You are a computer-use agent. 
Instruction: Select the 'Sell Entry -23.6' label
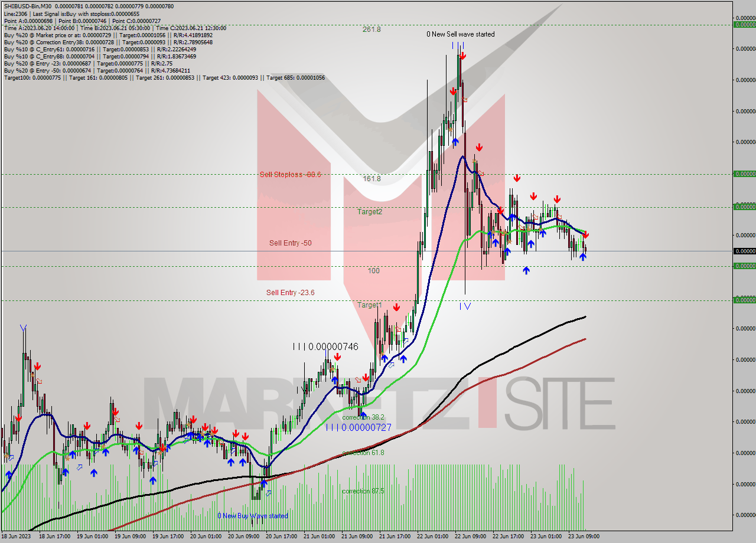[x=290, y=292]
